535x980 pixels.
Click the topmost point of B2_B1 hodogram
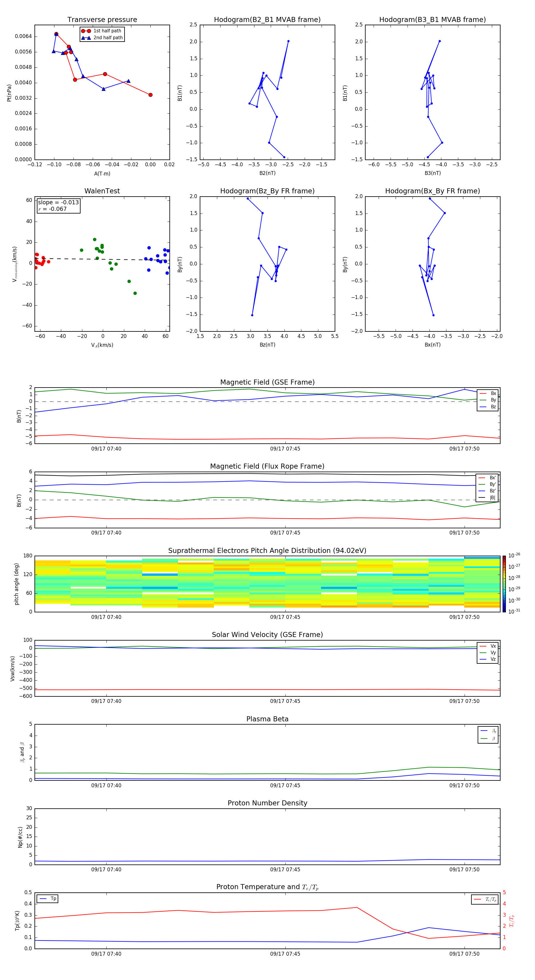tap(288, 41)
